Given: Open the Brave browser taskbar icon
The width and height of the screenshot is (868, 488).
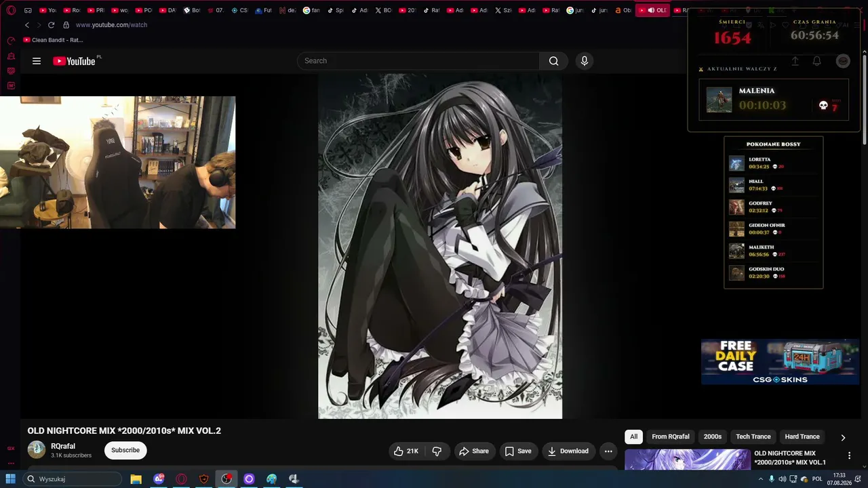Looking at the screenshot, I should tap(203, 479).
